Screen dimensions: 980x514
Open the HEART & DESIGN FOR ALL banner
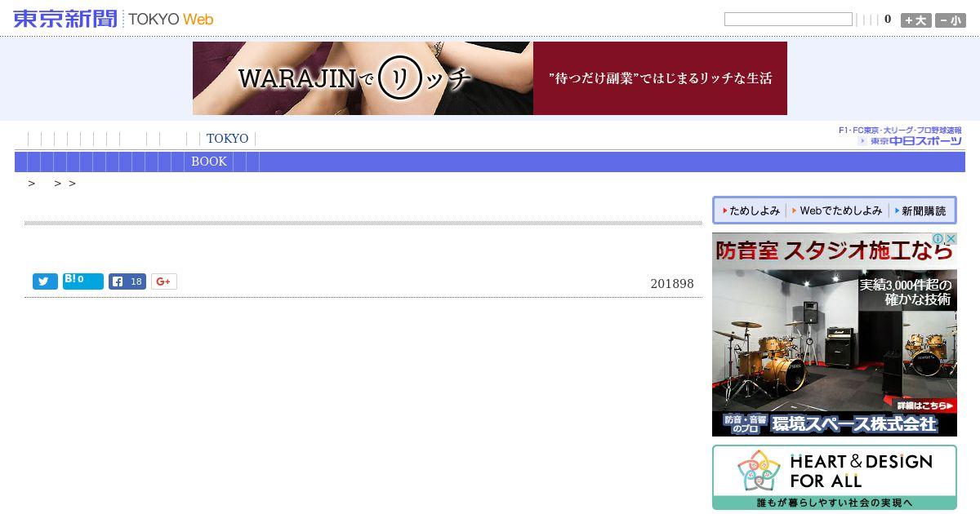(x=835, y=477)
